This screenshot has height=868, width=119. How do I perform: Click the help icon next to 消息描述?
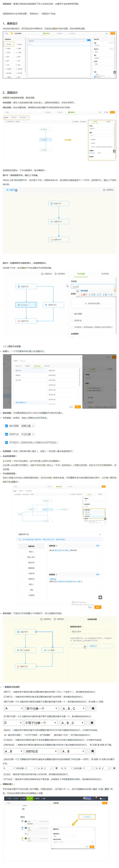pos(57,574)
